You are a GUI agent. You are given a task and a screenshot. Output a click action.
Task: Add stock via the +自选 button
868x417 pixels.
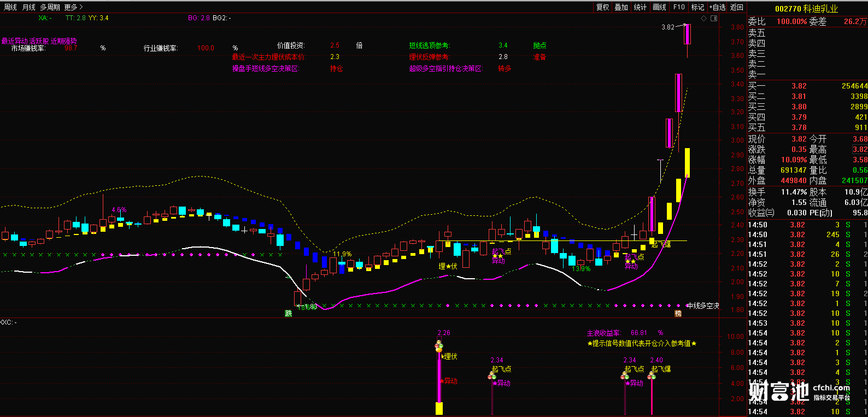pos(718,7)
